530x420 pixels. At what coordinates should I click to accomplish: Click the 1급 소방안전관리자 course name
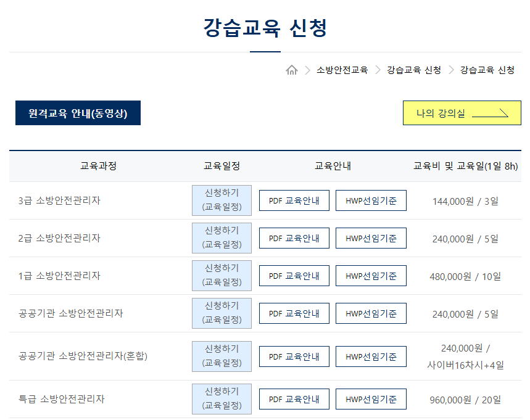point(59,276)
